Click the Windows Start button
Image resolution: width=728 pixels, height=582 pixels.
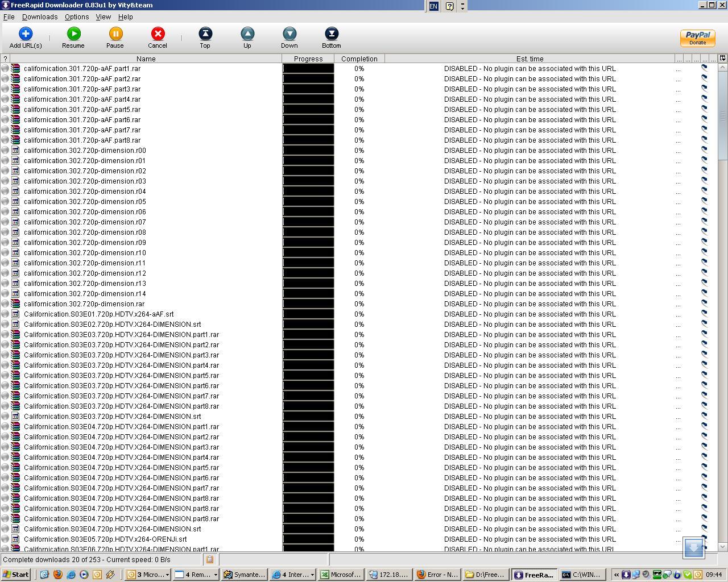[15, 575]
